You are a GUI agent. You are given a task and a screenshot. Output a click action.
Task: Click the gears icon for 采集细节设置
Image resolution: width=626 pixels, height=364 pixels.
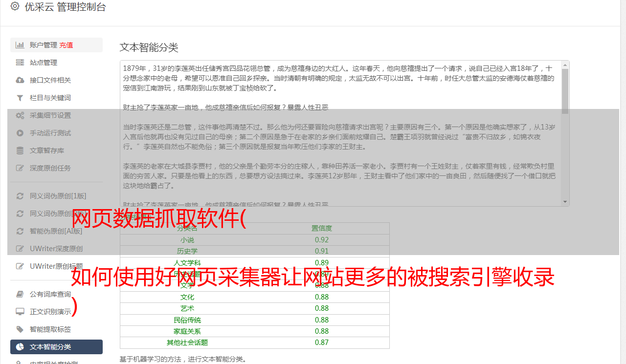click(x=20, y=115)
